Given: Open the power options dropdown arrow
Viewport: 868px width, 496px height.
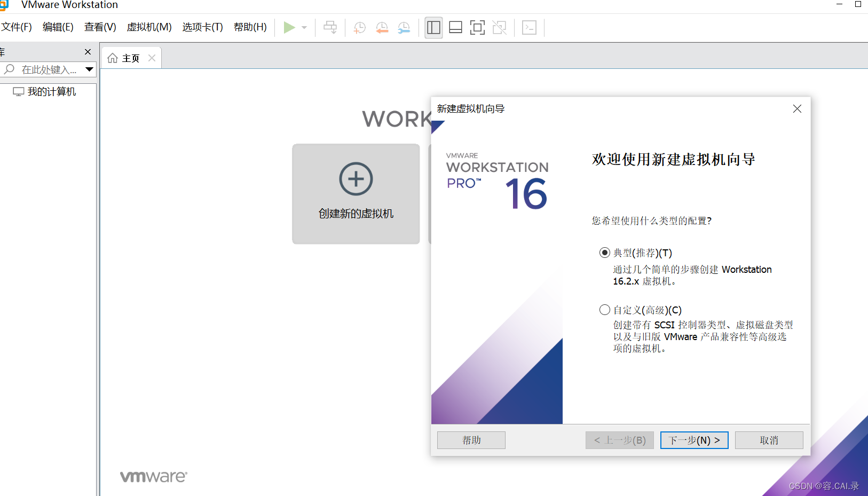Looking at the screenshot, I should pyautogui.click(x=304, y=28).
